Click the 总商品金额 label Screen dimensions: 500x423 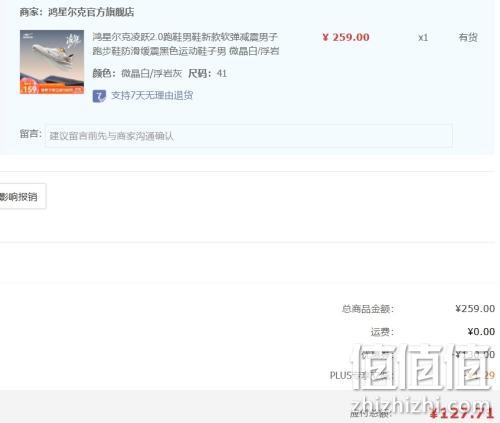pyautogui.click(x=368, y=309)
